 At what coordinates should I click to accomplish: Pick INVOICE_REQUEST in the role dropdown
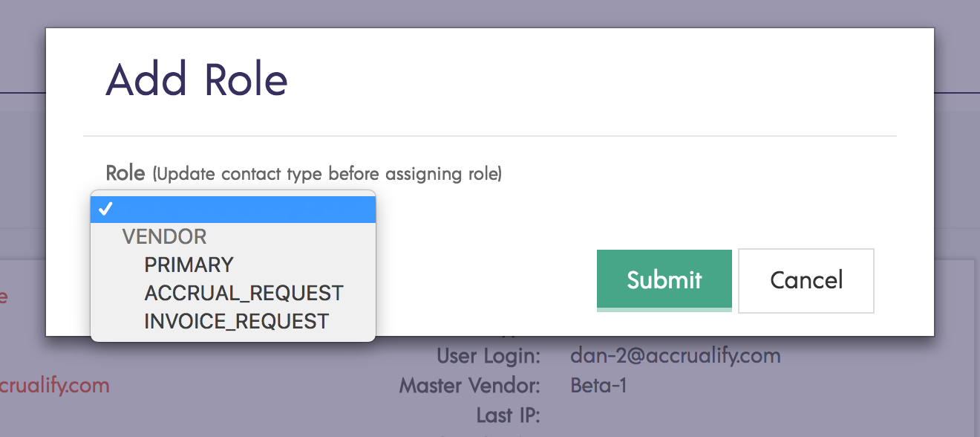pos(236,321)
